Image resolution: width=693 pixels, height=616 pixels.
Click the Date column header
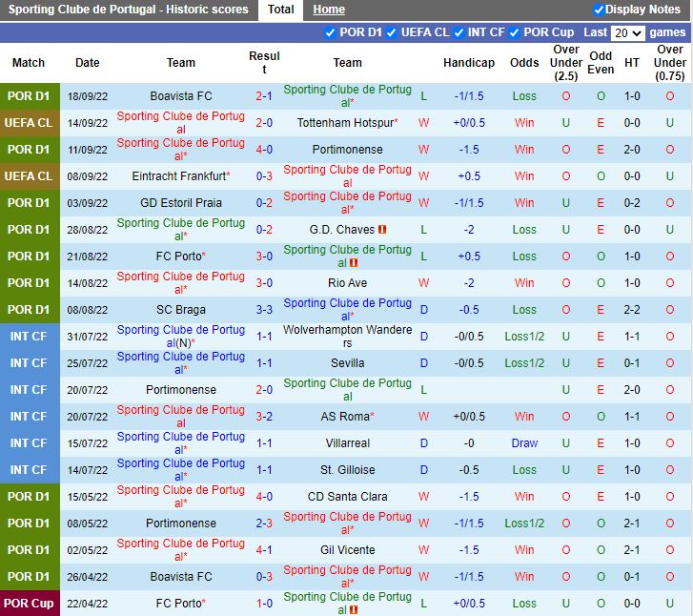pos(87,63)
